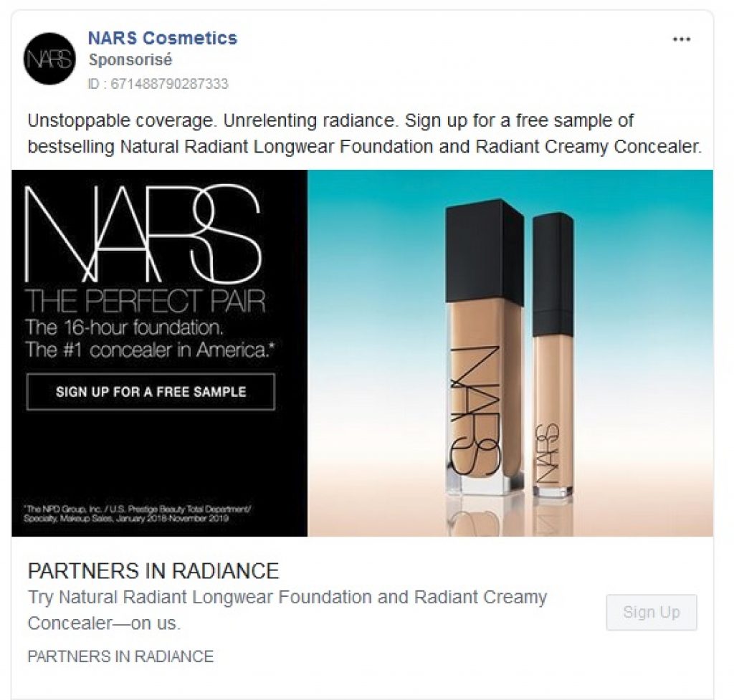
Task: Click the ad ID number text
Action: point(158,84)
